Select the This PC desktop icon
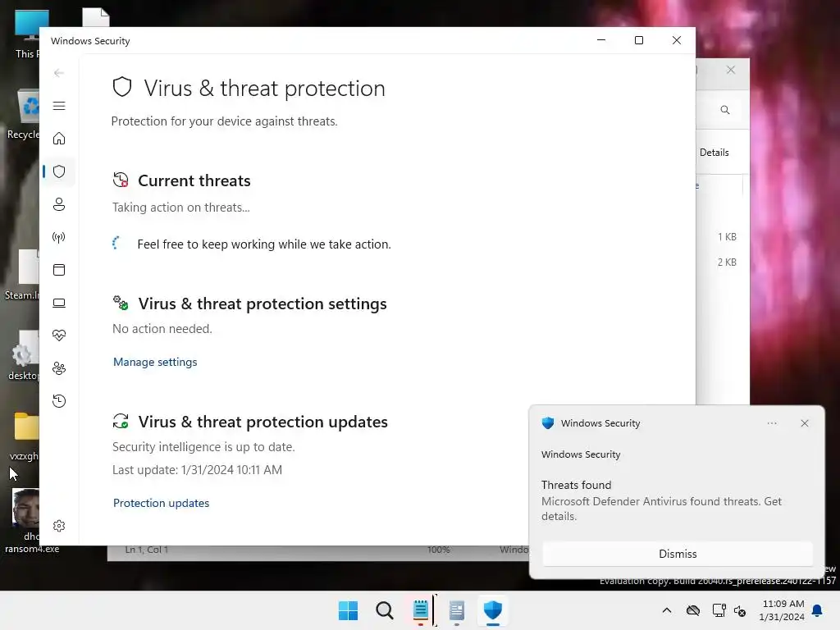 (27, 34)
